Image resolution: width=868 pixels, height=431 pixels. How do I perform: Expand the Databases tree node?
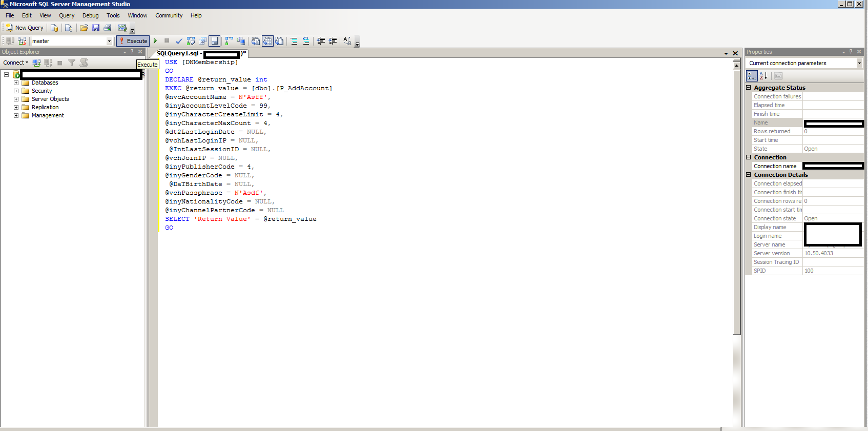[16, 83]
